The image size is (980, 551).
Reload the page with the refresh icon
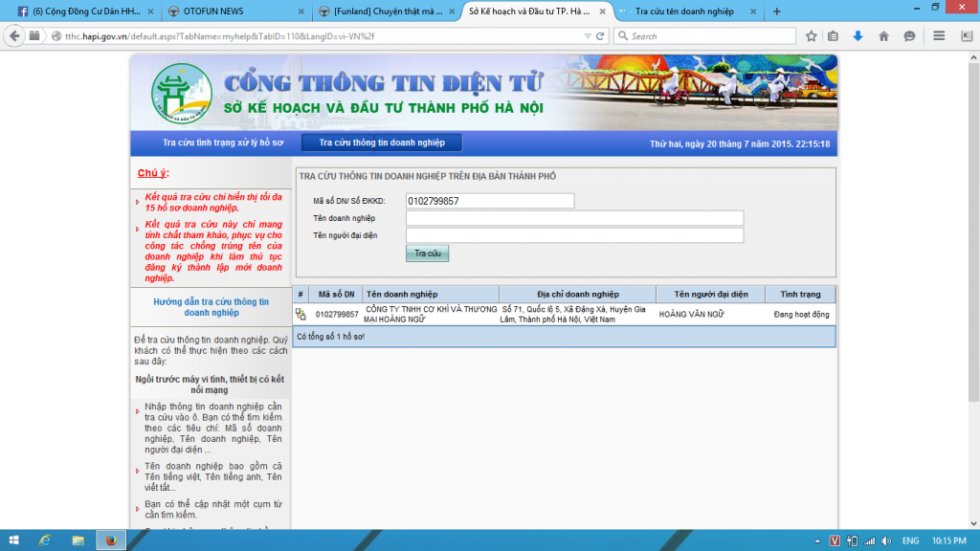600,36
